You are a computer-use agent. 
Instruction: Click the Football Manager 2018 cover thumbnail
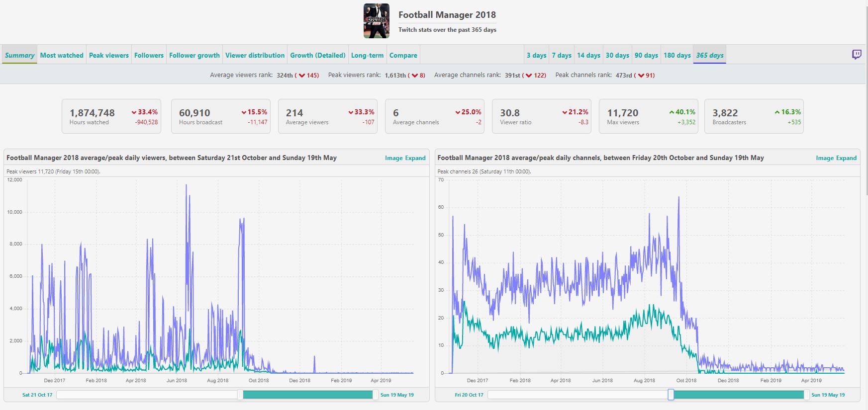(x=377, y=21)
